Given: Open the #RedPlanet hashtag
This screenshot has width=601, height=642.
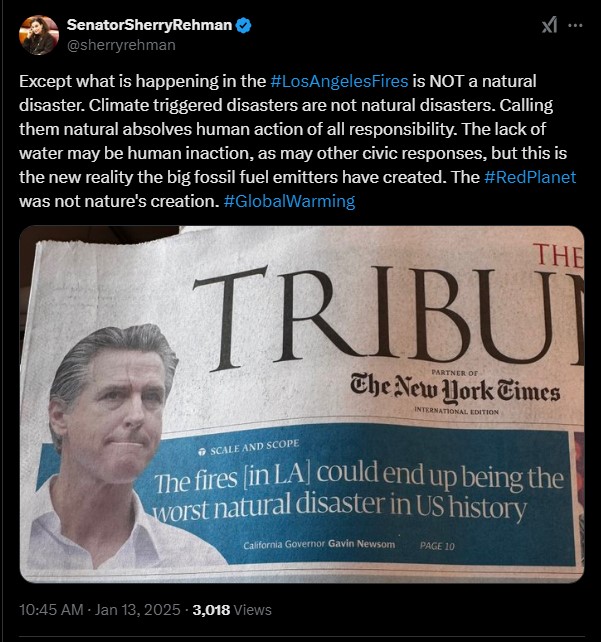Looking at the screenshot, I should click(530, 177).
